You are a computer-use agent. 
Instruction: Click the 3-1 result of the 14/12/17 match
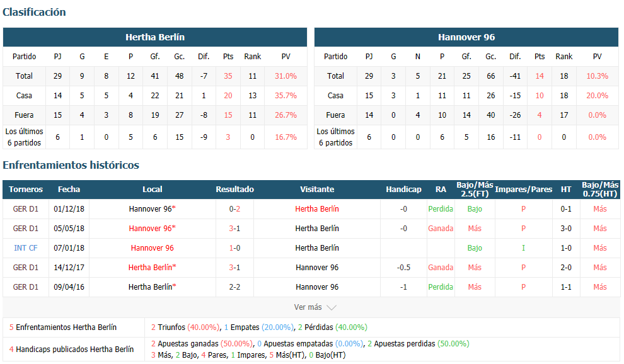[235, 267]
